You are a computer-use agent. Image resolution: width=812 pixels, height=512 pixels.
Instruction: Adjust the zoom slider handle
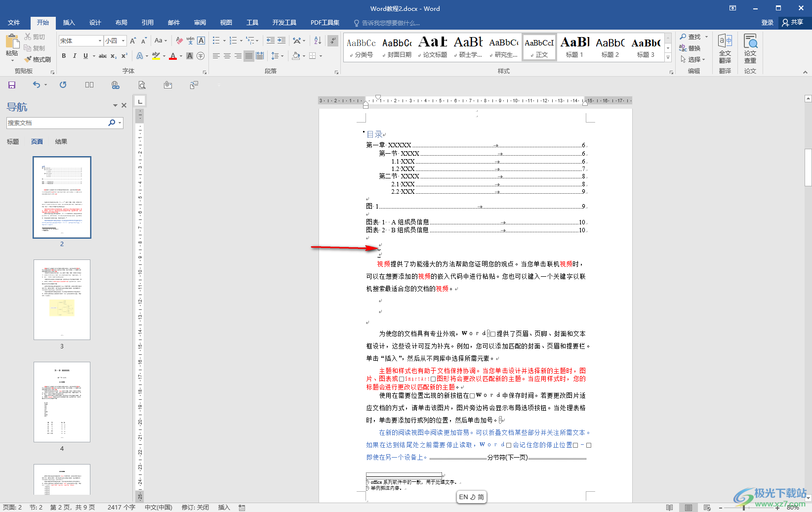point(744,508)
